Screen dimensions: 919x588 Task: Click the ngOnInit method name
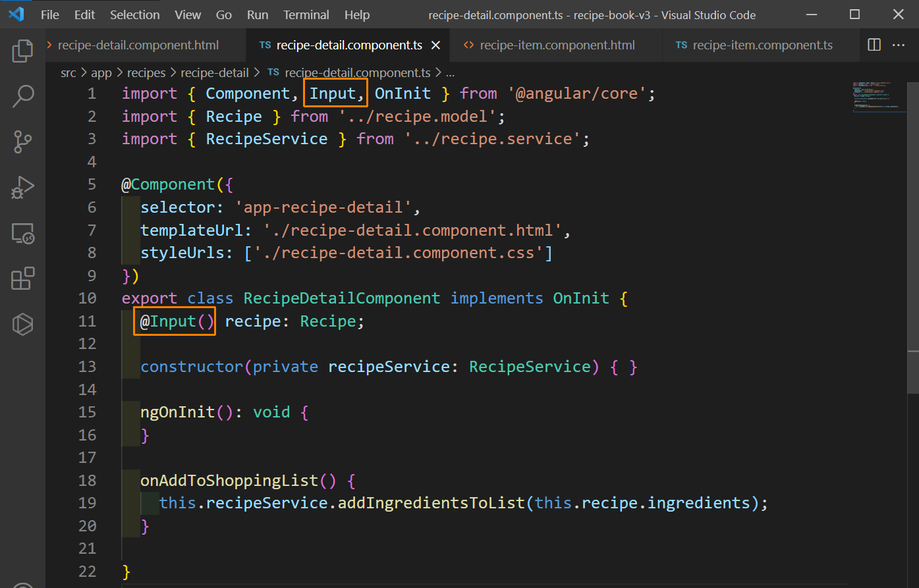click(x=178, y=412)
